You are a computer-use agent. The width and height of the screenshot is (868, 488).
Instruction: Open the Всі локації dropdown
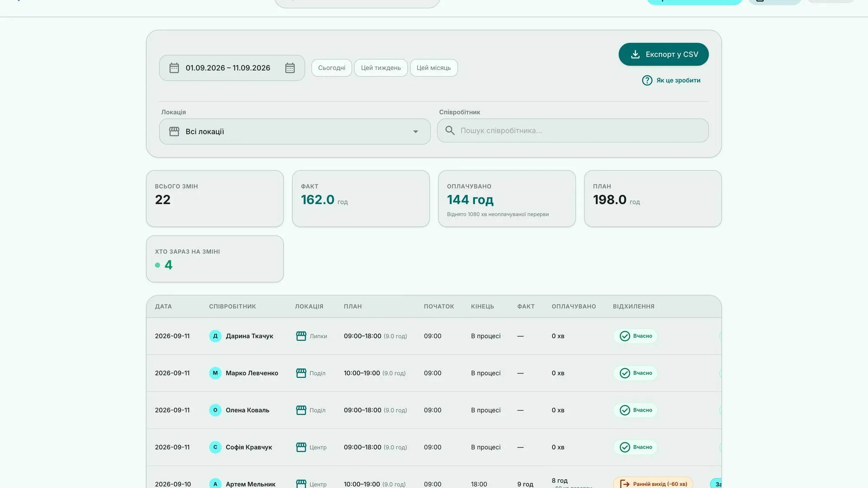295,132
